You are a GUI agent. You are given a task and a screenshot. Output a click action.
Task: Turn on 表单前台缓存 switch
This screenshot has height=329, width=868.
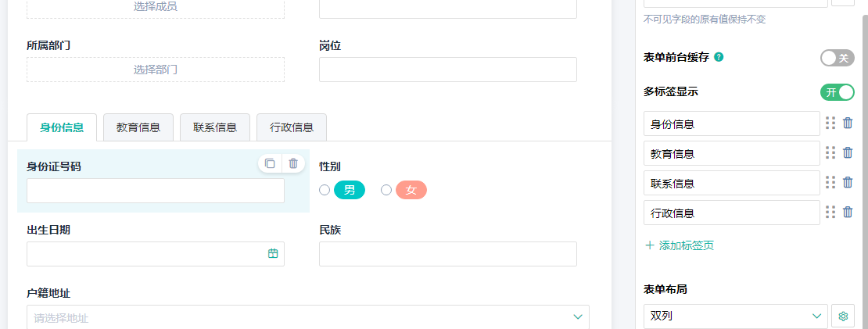837,58
